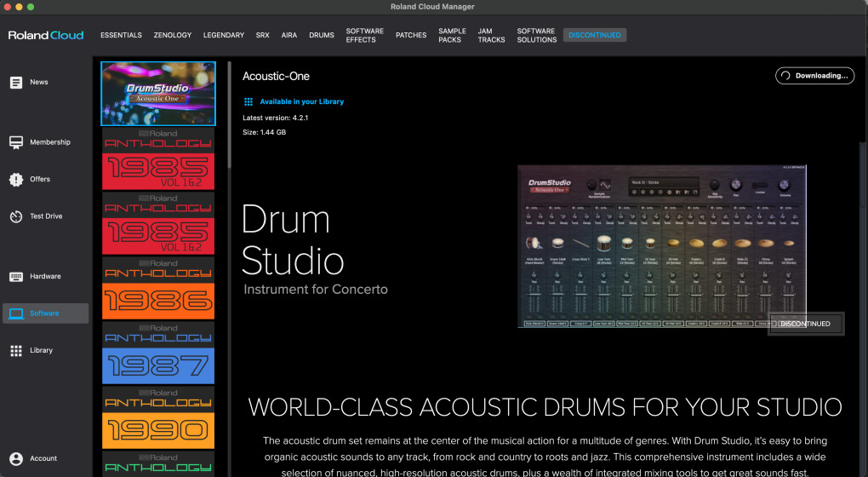Screen dimensions: 868x477
Task: Open the SOFTWARE SOLUTIONS tab
Action: (x=537, y=35)
